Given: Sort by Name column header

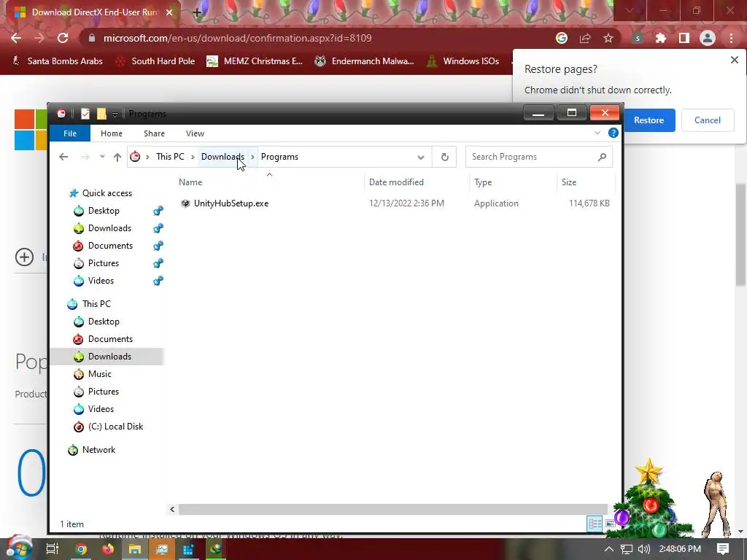Looking at the screenshot, I should [190, 182].
